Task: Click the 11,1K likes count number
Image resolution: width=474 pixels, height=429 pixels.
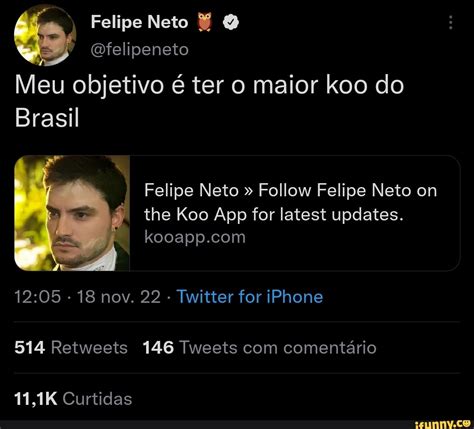Action: (36, 399)
